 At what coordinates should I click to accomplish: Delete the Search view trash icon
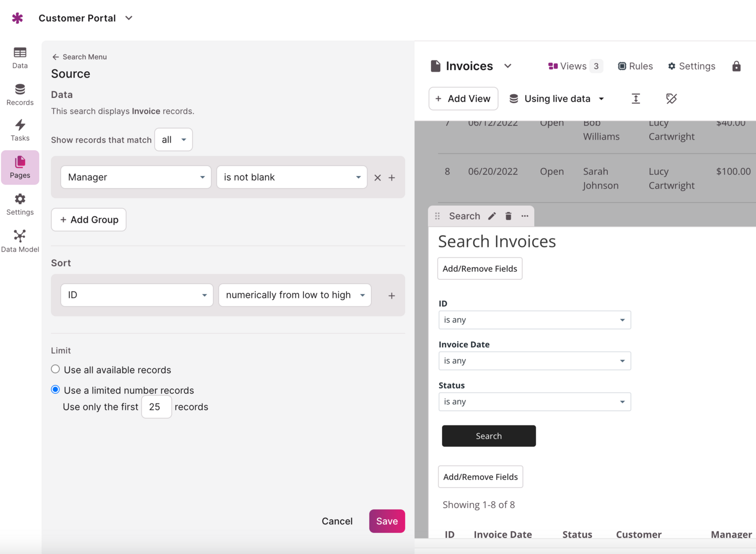509,216
